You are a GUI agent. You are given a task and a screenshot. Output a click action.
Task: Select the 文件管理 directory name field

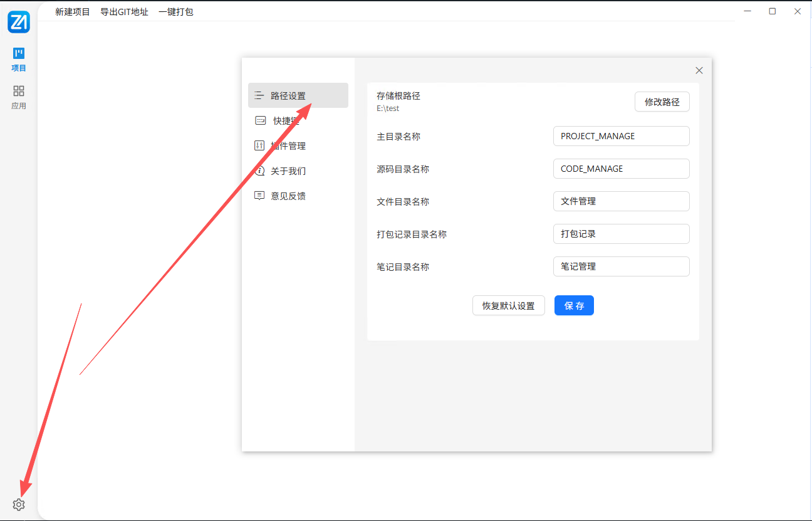click(x=621, y=201)
